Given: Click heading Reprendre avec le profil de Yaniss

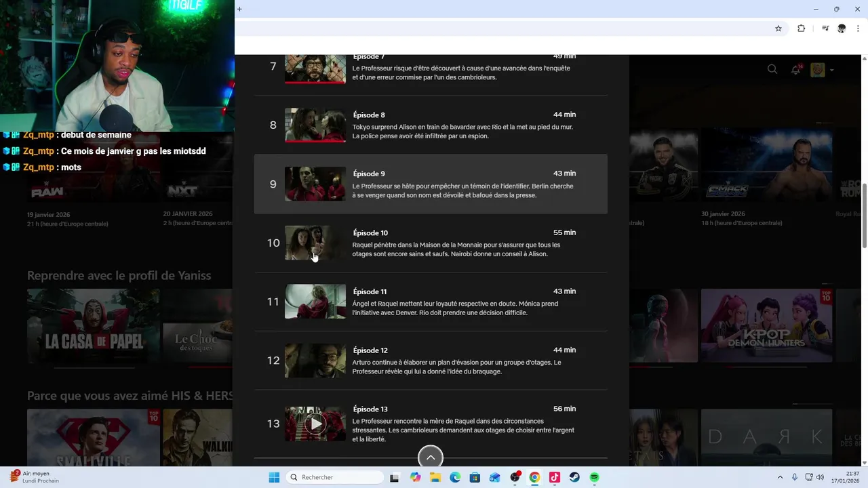Looking at the screenshot, I should pyautogui.click(x=119, y=275).
